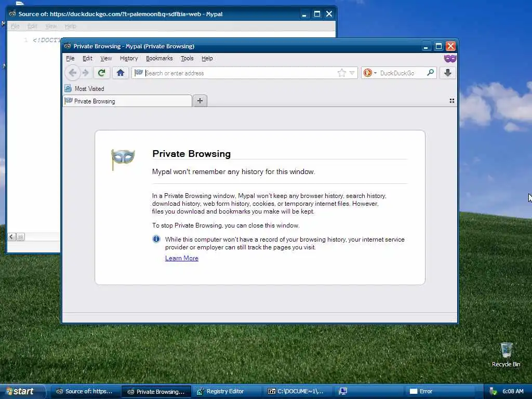Click the blue info icon beside warning text
This screenshot has width=532, height=399.
156,239
